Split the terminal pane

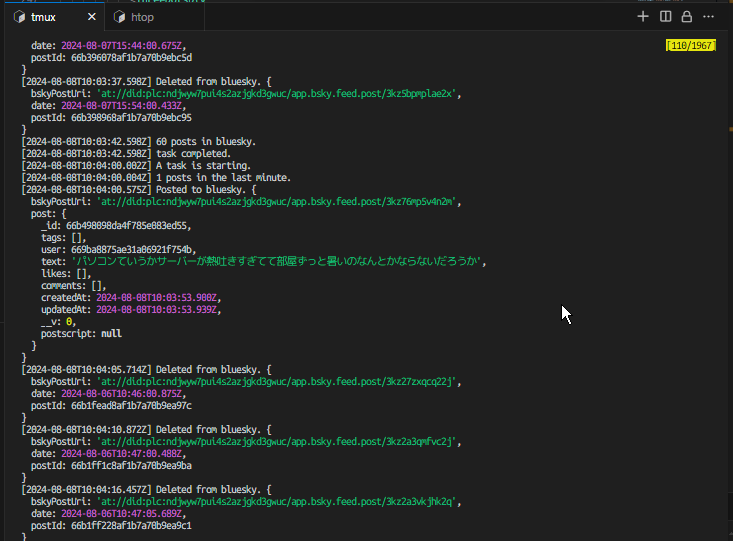coord(665,17)
